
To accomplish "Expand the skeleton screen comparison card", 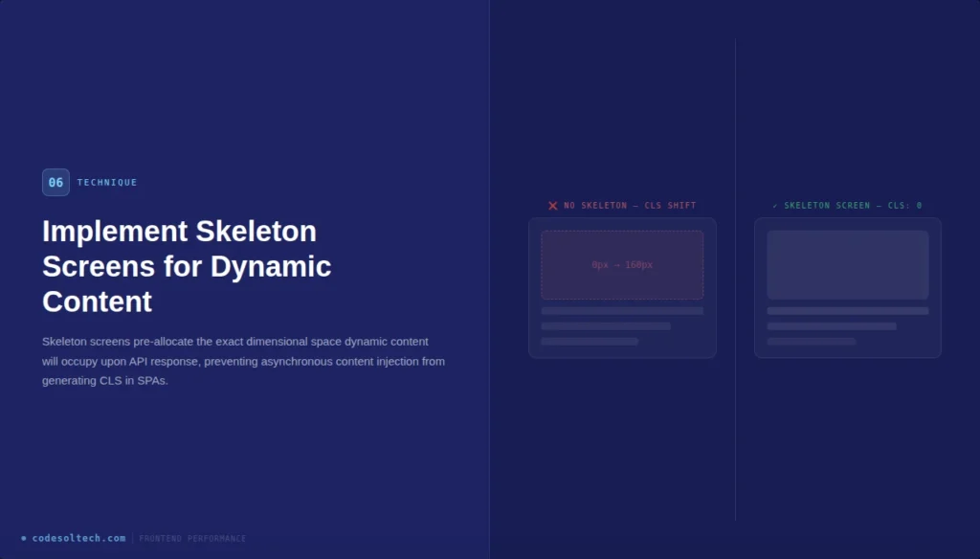I will (847, 287).
